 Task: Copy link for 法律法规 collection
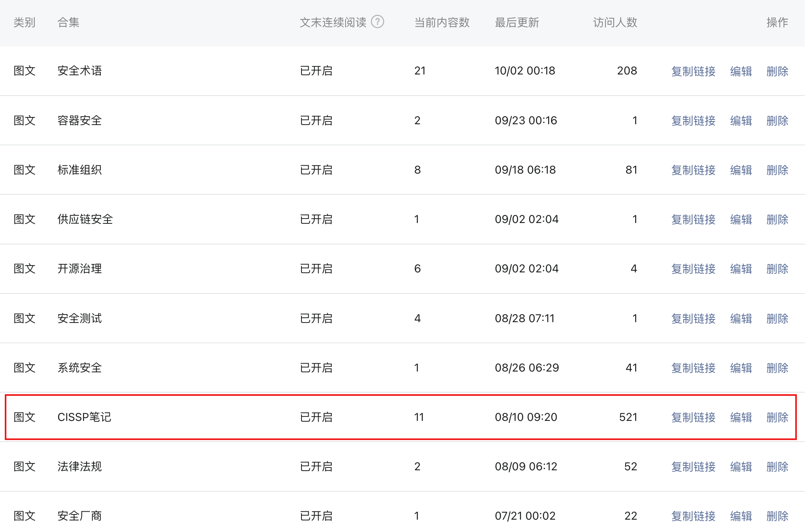(693, 467)
